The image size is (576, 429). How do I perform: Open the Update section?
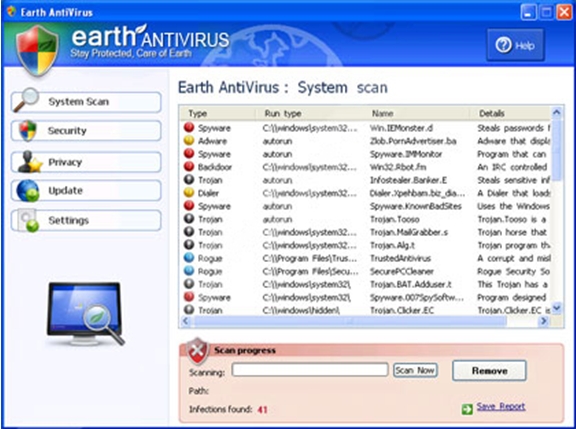tap(86, 191)
